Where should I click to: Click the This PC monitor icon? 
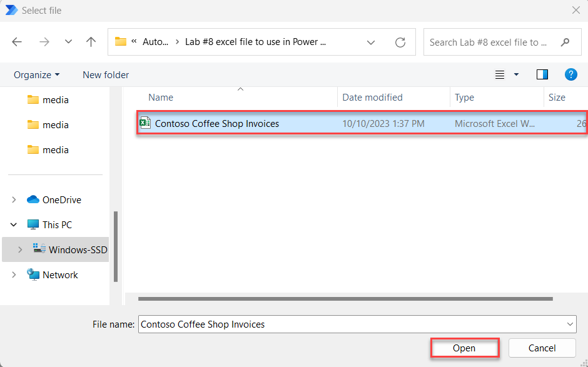tap(33, 224)
